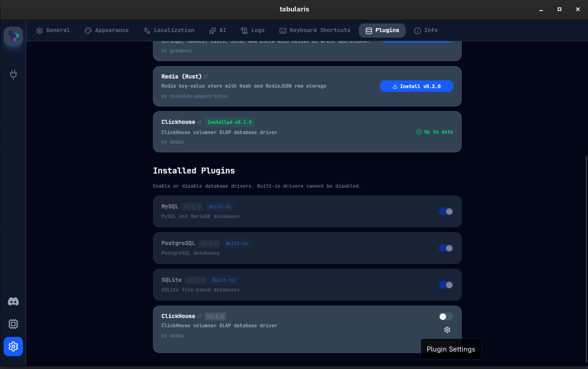The height and width of the screenshot is (369, 588).
Task: Click the external link icon beside Clickhouse
Action: (199, 122)
